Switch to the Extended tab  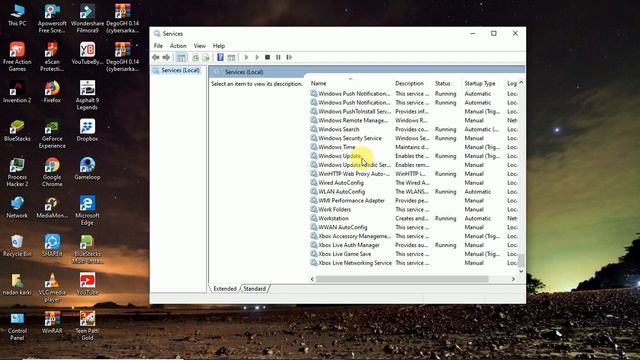[225, 289]
